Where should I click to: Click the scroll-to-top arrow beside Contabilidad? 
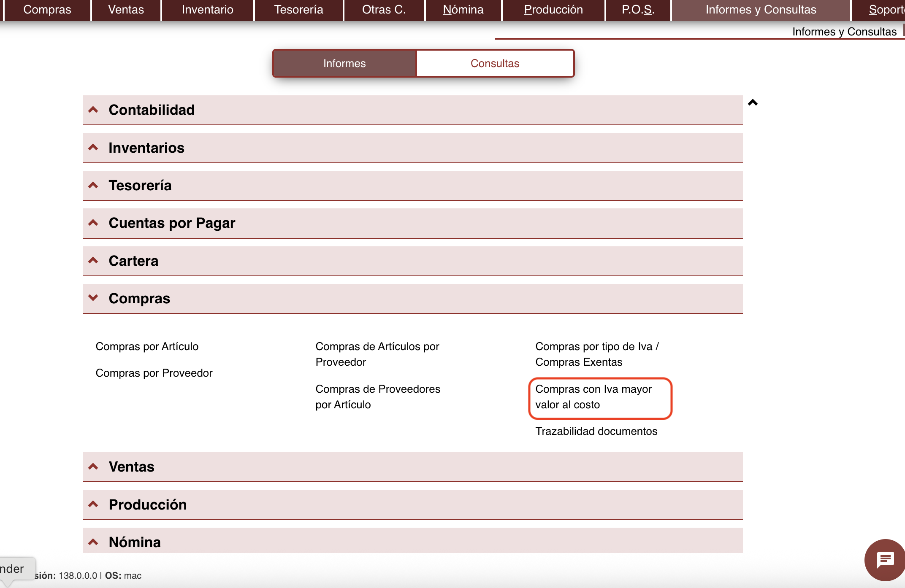753,102
